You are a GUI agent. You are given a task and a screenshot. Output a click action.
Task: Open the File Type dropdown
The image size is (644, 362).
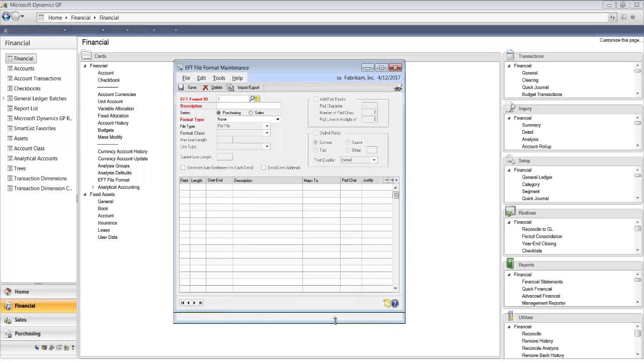(267, 126)
